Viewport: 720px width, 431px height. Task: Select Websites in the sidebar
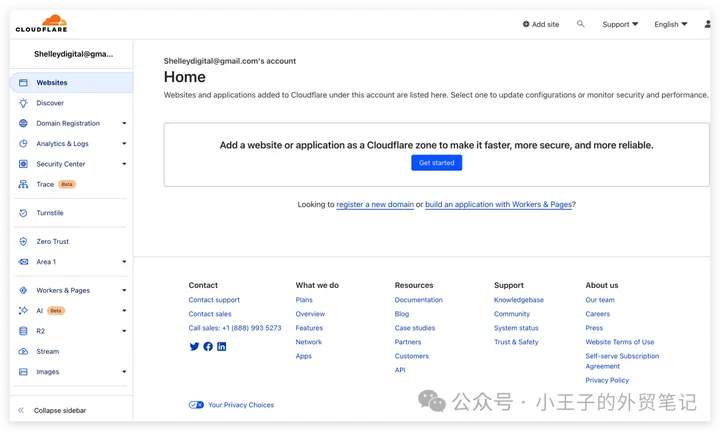71,83
